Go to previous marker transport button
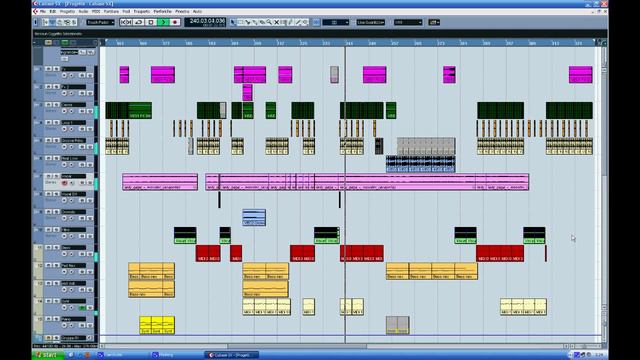The width and height of the screenshot is (640, 360). [122, 22]
